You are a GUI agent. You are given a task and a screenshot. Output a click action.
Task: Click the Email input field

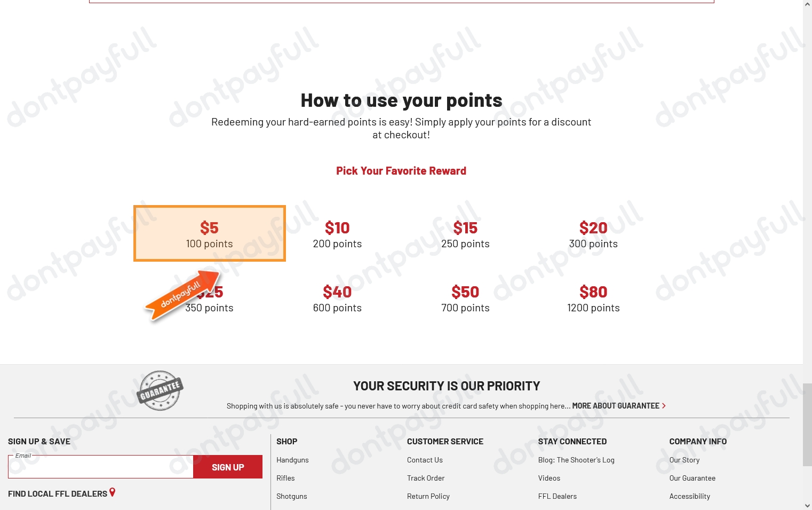(101, 467)
